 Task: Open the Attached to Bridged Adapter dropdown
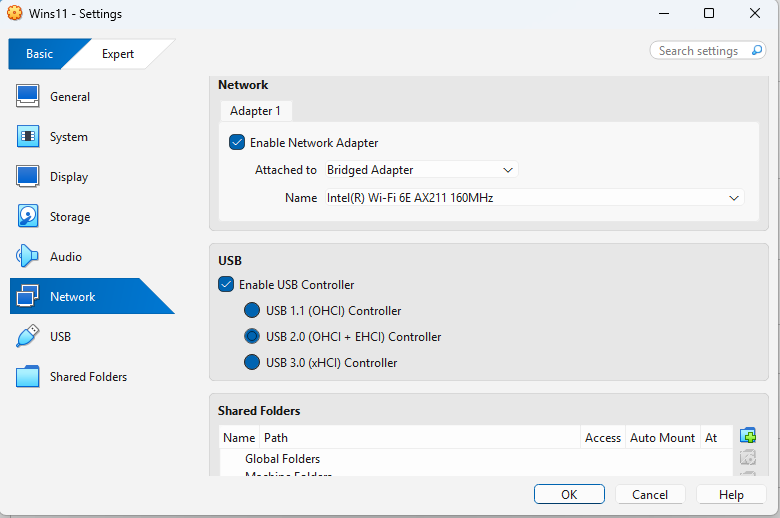(421, 170)
